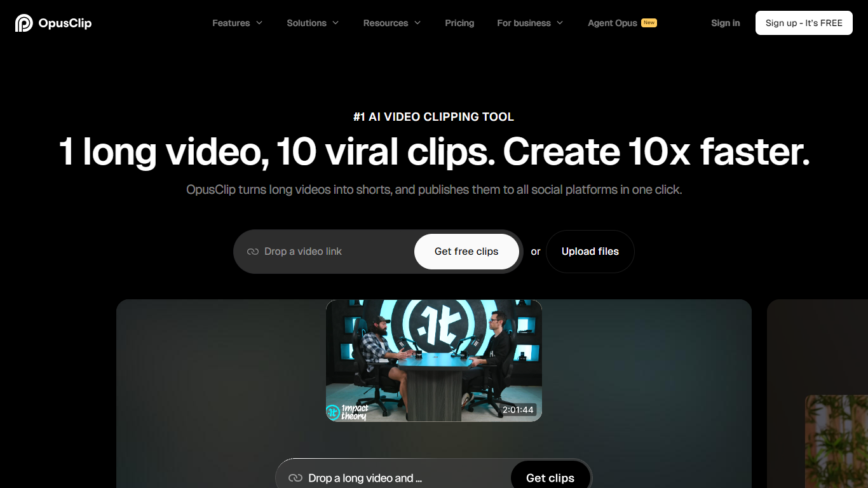Viewport: 868px width, 488px height.
Task: Click the 'or' text beside Upload files
Action: tap(536, 252)
